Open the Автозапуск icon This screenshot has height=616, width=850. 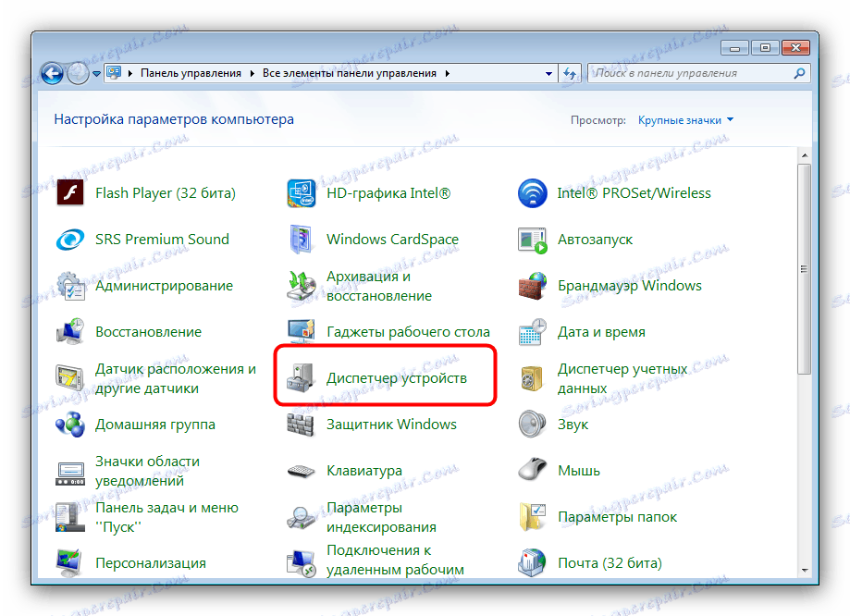click(x=533, y=240)
